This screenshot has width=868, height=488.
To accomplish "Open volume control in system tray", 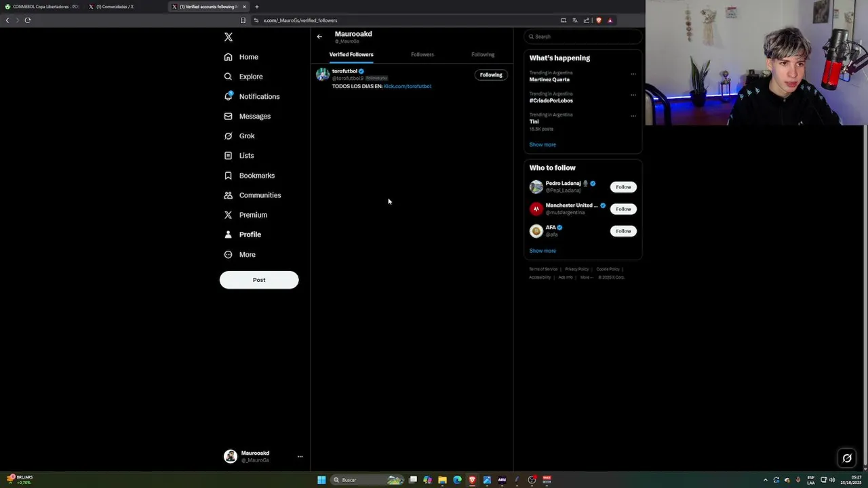I will point(832,480).
